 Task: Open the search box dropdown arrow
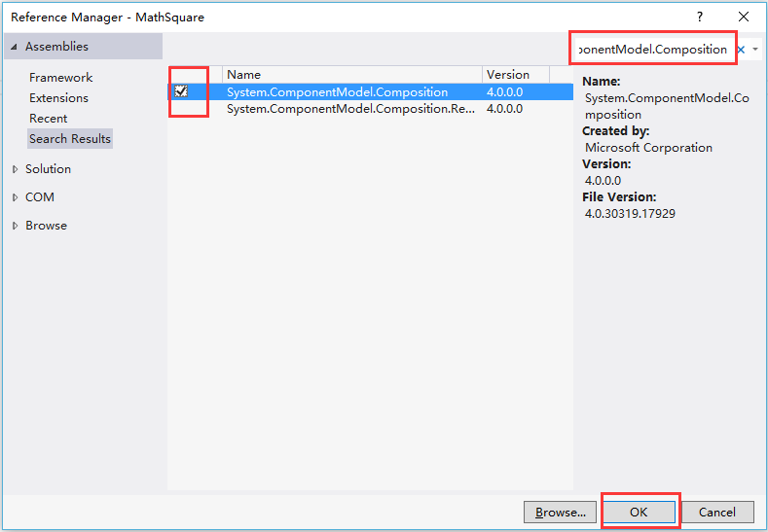(755, 50)
